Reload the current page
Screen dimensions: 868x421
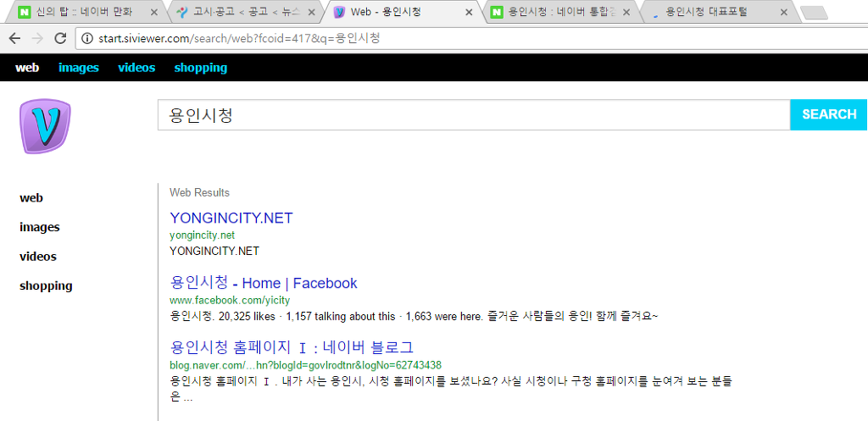click(x=61, y=38)
